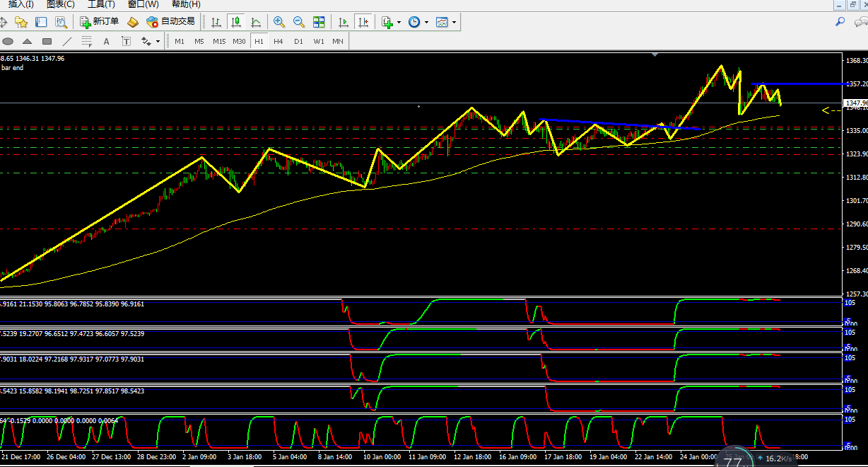
Task: Click the add indicator icon
Action: pyautogui.click(x=387, y=22)
